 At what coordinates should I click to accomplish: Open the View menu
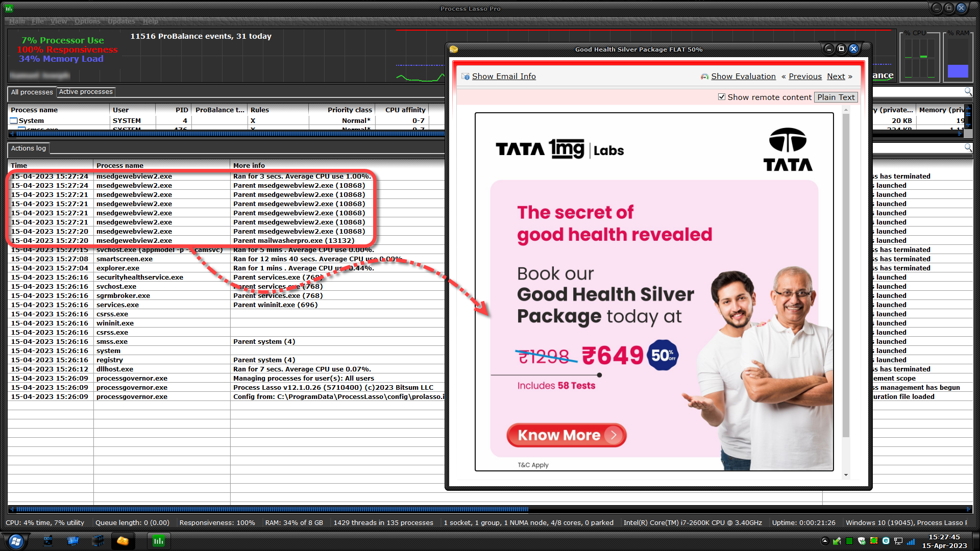tap(59, 21)
